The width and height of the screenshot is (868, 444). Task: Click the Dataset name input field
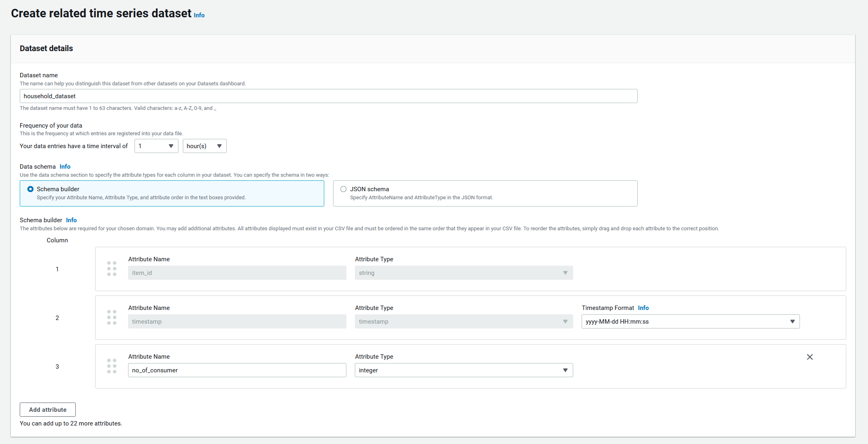(x=328, y=96)
